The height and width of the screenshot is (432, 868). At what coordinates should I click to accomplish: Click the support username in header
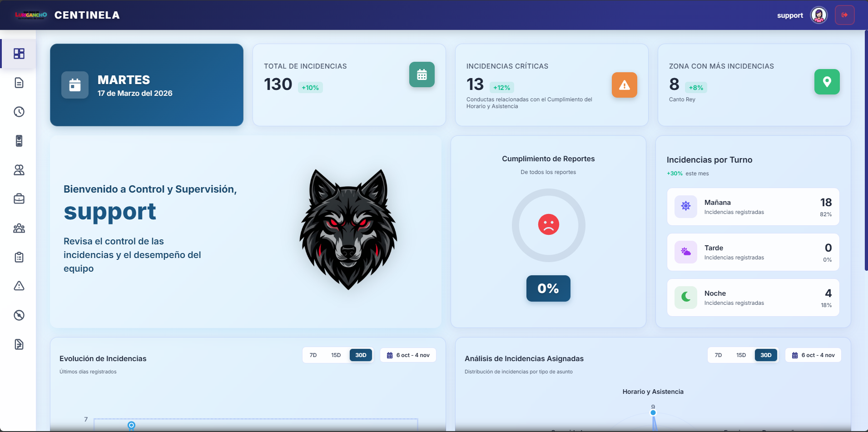(x=790, y=15)
